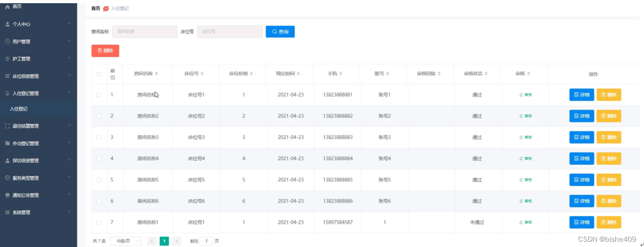This screenshot has width=644, height=247.
Task: Toggle the select-all checkbox in table header
Action: click(99, 74)
